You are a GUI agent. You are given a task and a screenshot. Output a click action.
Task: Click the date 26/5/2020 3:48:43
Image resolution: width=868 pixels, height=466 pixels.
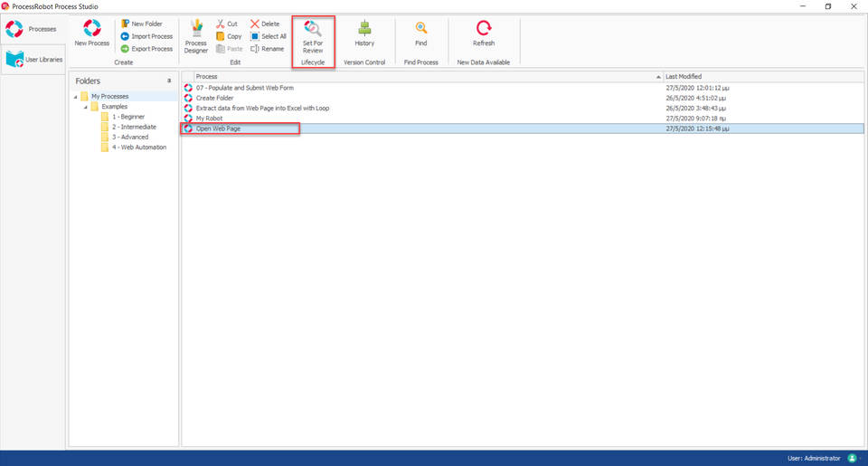coord(696,108)
